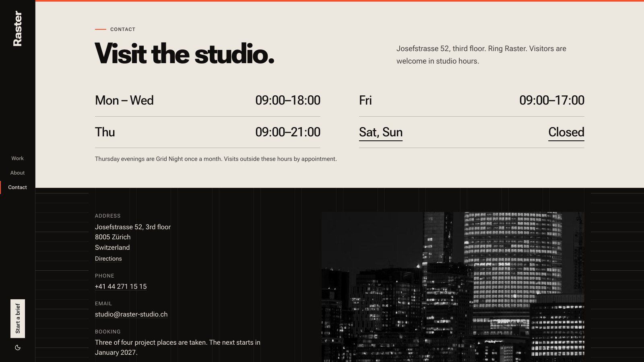Click the Switzerland line
Image resolution: width=644 pixels, height=362 pixels.
pos(112,247)
